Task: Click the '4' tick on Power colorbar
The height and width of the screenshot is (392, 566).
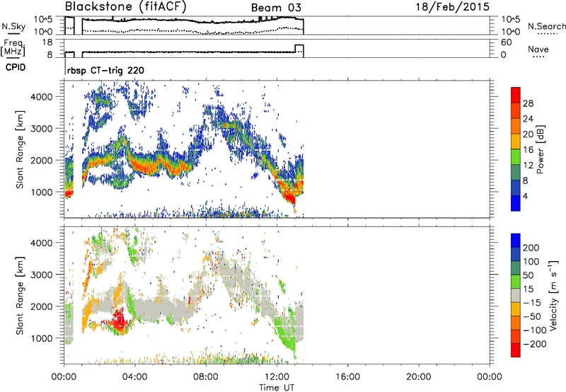Action: [525, 196]
